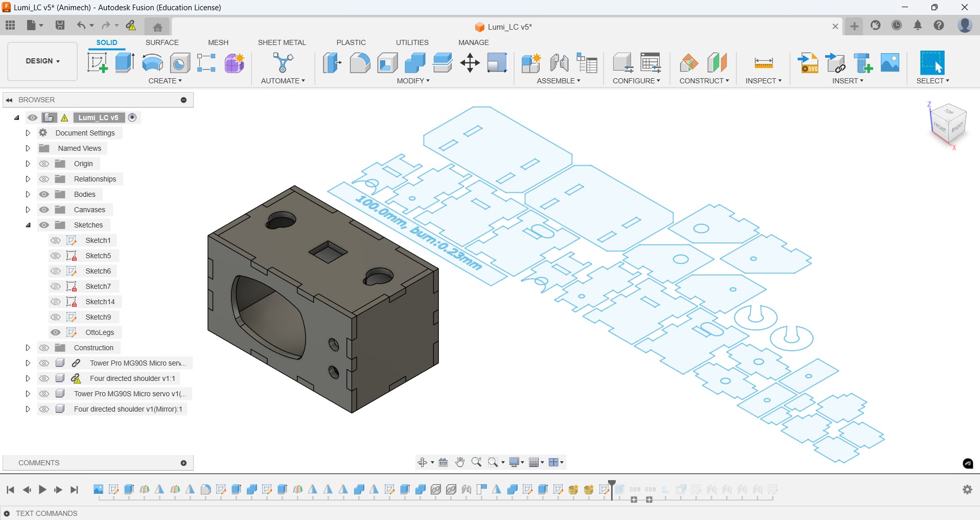Show the Sketch5 sketch via eye icon

(56, 256)
